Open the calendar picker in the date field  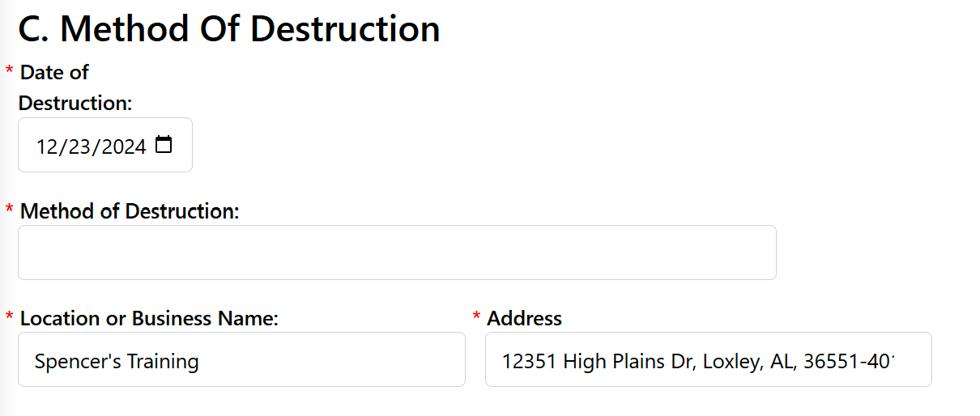[164, 145]
